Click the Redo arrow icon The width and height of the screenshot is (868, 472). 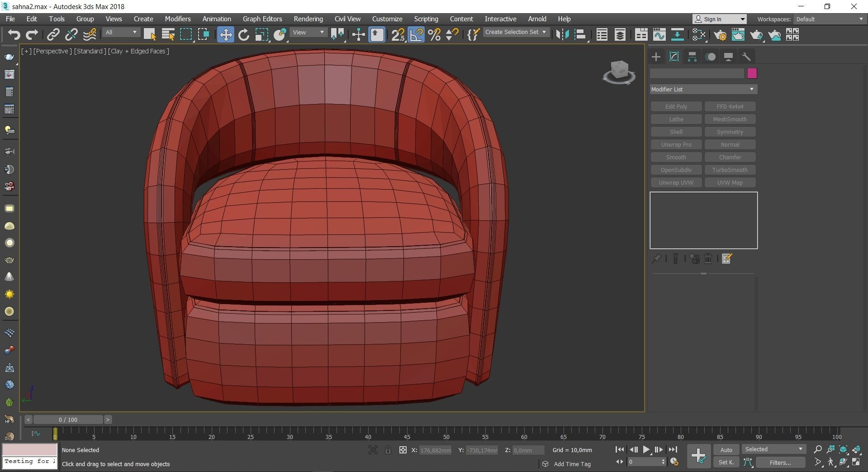click(x=32, y=34)
